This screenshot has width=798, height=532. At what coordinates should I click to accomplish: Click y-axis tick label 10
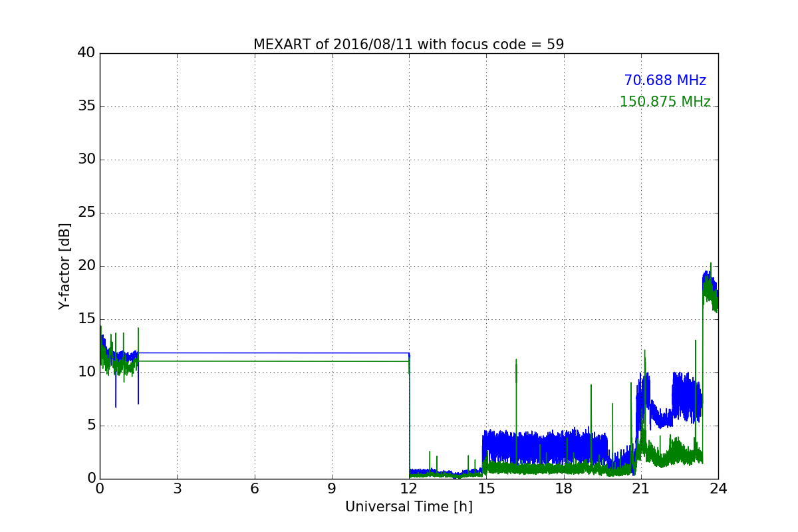pyautogui.click(x=86, y=372)
